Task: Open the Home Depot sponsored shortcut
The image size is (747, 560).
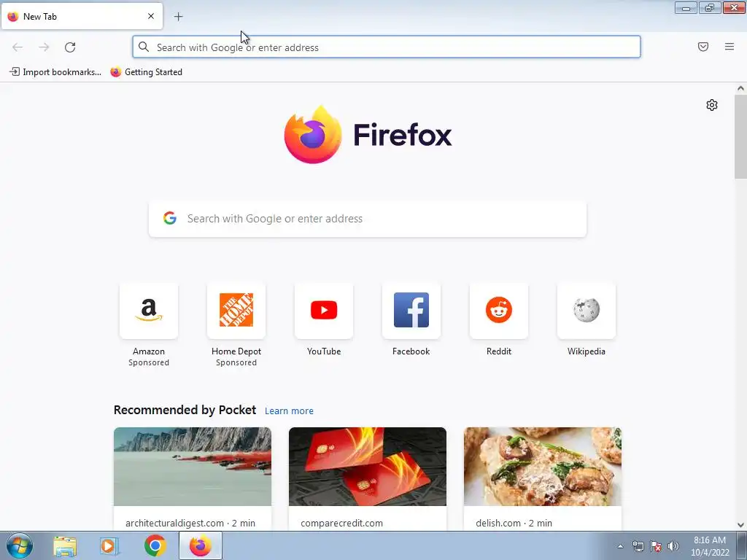Action: click(x=236, y=311)
